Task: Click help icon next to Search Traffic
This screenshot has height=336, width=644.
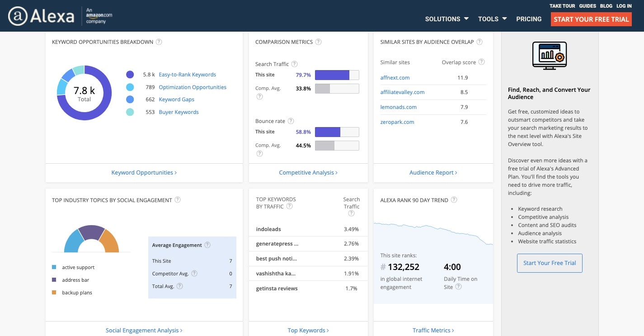Action: 295,64
